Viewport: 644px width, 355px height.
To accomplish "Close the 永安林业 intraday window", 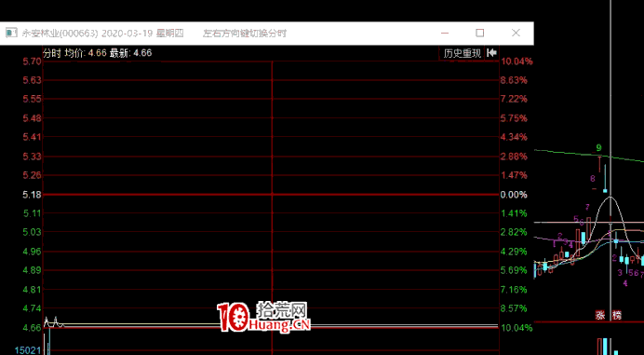I will point(516,33).
